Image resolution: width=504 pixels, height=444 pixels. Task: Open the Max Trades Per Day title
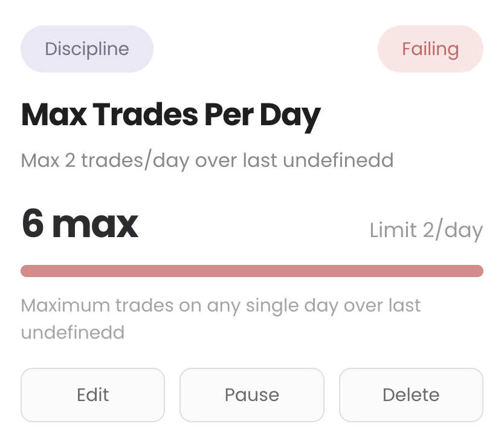click(x=170, y=115)
